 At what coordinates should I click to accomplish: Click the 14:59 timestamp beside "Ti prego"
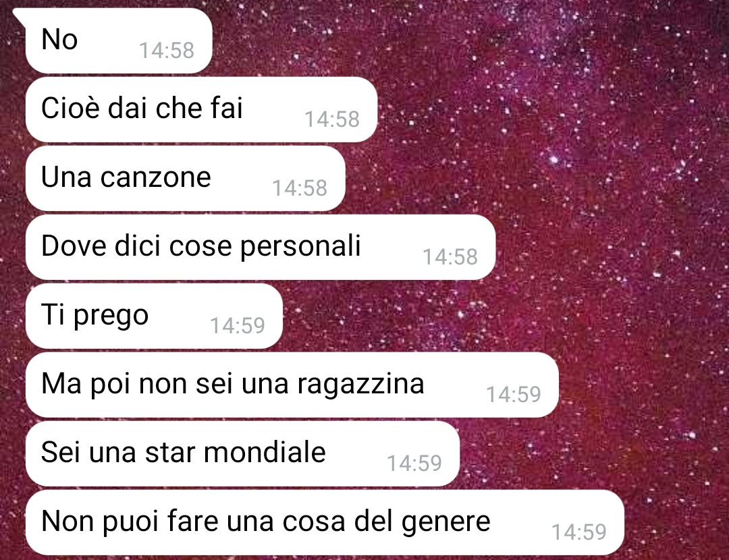[238, 325]
